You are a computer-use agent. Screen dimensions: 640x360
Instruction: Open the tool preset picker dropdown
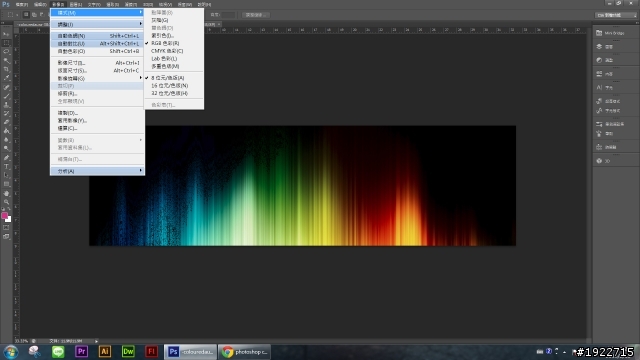12,15
